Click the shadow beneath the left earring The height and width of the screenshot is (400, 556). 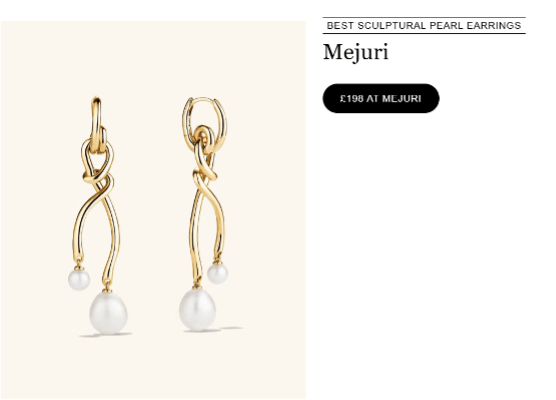click(105, 335)
